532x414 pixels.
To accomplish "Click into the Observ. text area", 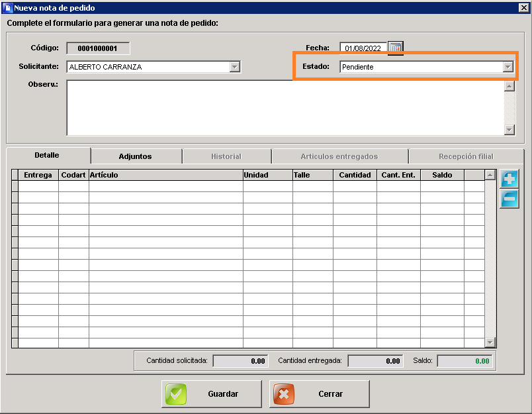I will (x=285, y=108).
